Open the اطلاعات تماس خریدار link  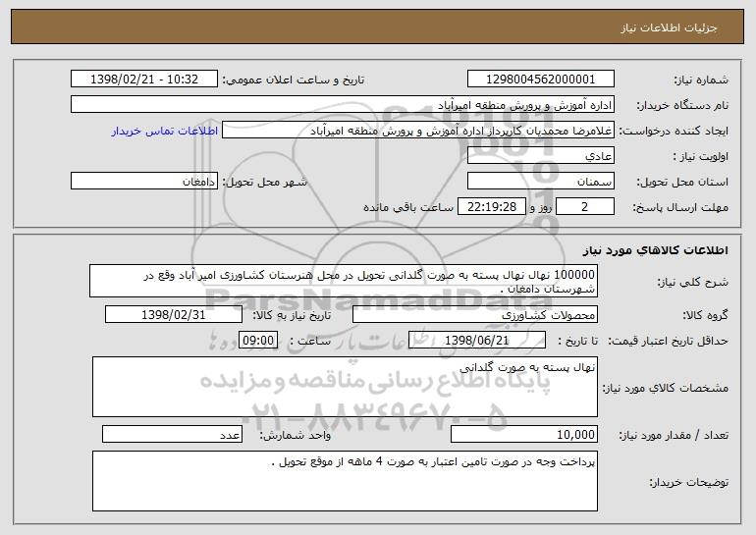pos(165,131)
